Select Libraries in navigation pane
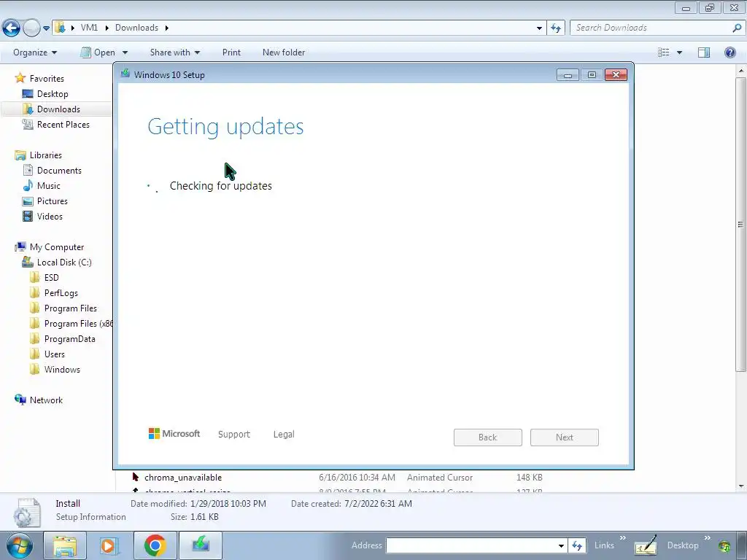This screenshot has height=560, width=747. click(x=46, y=155)
